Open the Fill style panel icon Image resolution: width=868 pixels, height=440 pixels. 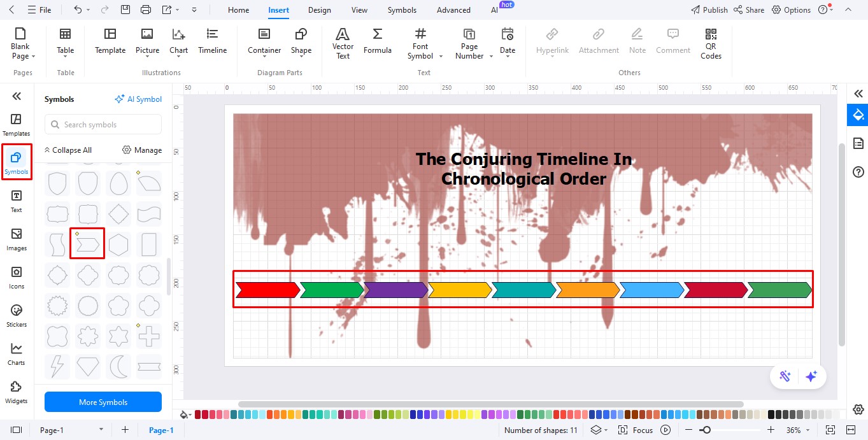coord(858,115)
